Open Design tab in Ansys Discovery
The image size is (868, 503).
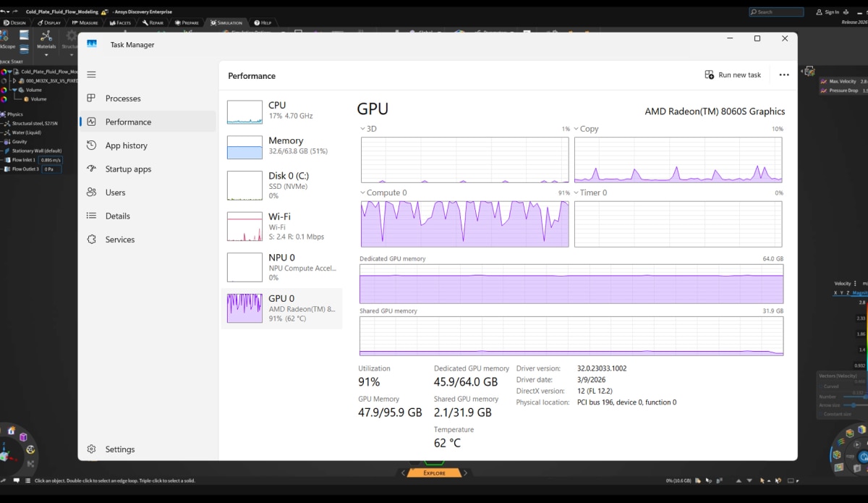coord(14,22)
